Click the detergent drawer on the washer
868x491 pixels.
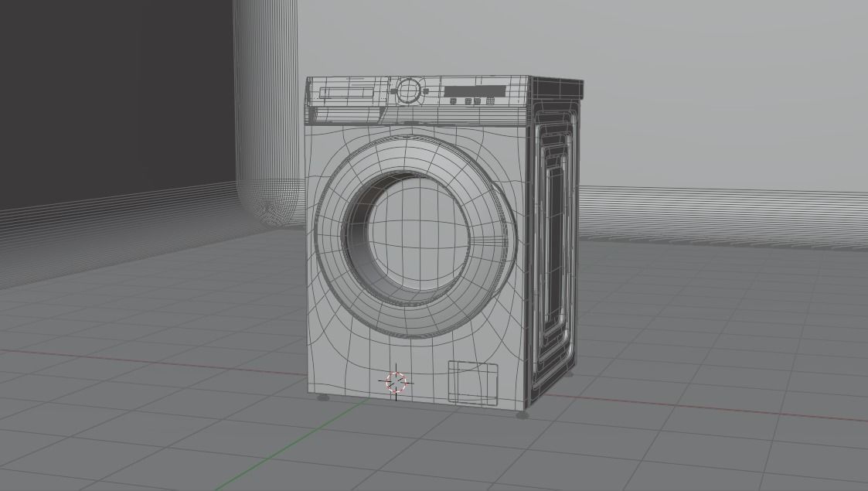click(x=348, y=92)
